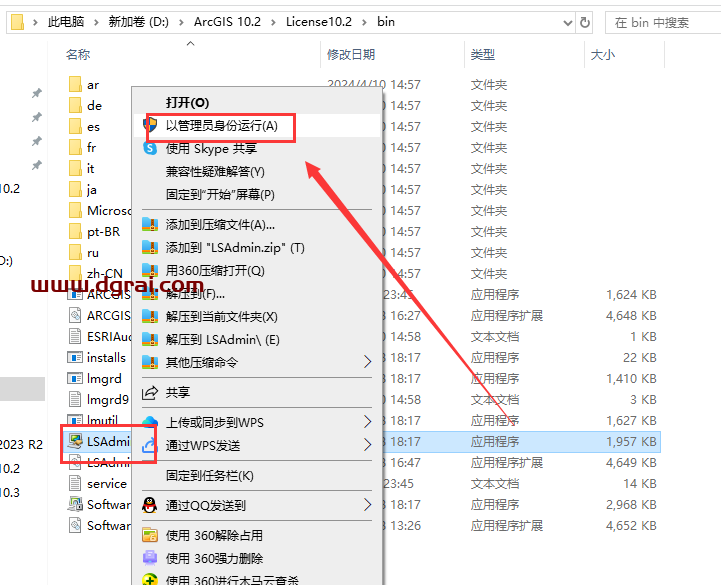
Task: Click the Skype icon in context menu
Action: (150, 149)
